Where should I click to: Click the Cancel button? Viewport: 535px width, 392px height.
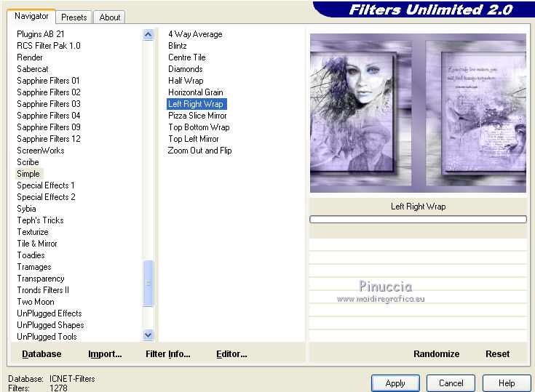(451, 383)
